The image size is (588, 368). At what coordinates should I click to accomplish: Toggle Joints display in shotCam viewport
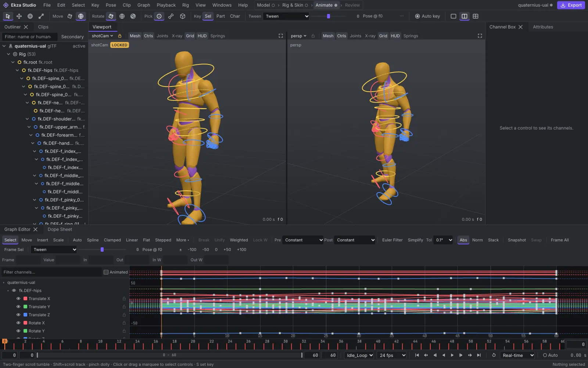click(x=162, y=36)
